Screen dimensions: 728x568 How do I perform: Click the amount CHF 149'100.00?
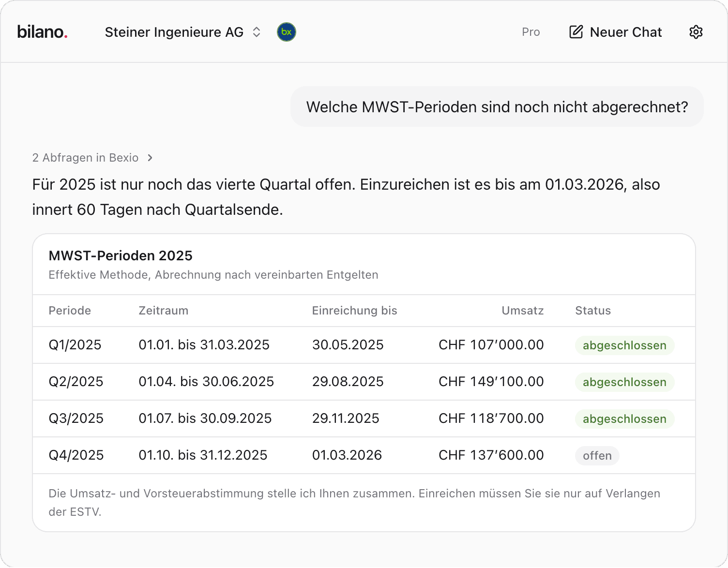pyautogui.click(x=491, y=382)
